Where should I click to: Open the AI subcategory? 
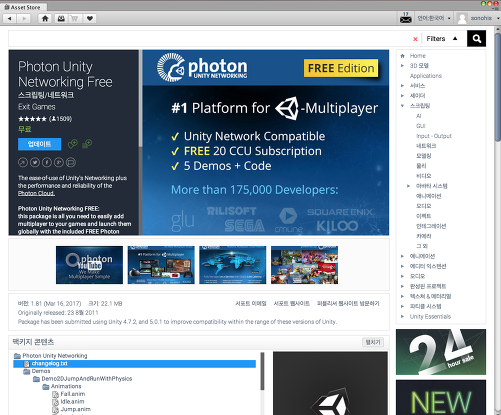pyautogui.click(x=419, y=116)
